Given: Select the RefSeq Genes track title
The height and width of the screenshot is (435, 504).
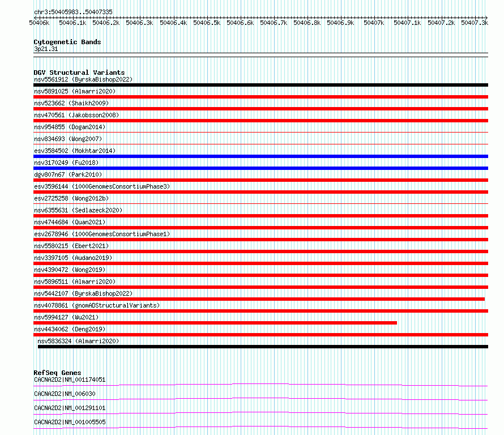Looking at the screenshot, I should pyautogui.click(x=57, y=373).
